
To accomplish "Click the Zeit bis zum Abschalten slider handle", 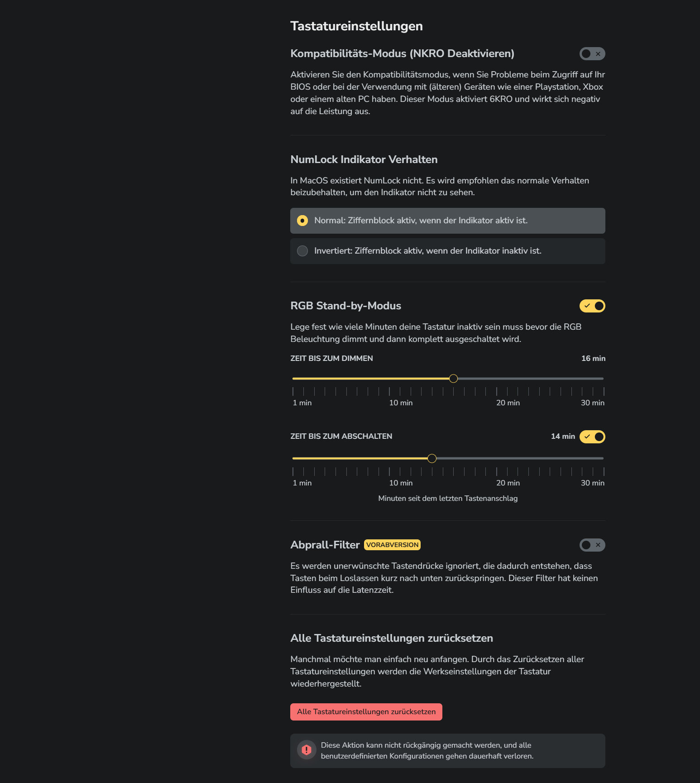I will [432, 458].
